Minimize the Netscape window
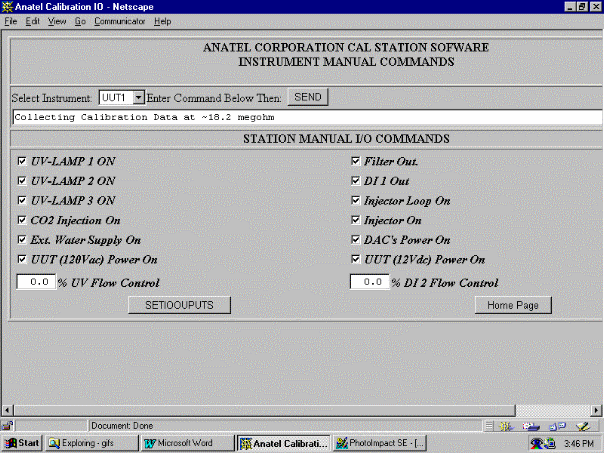The height and width of the screenshot is (453, 604). coord(571,7)
